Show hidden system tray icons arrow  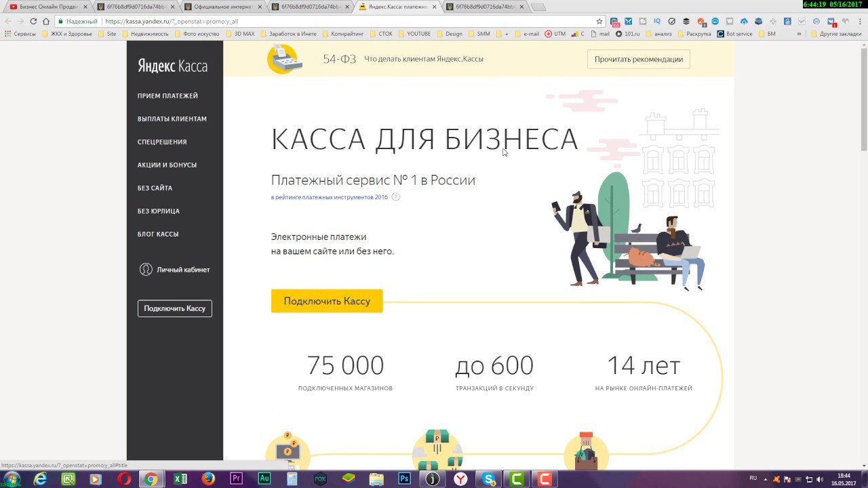[x=766, y=479]
